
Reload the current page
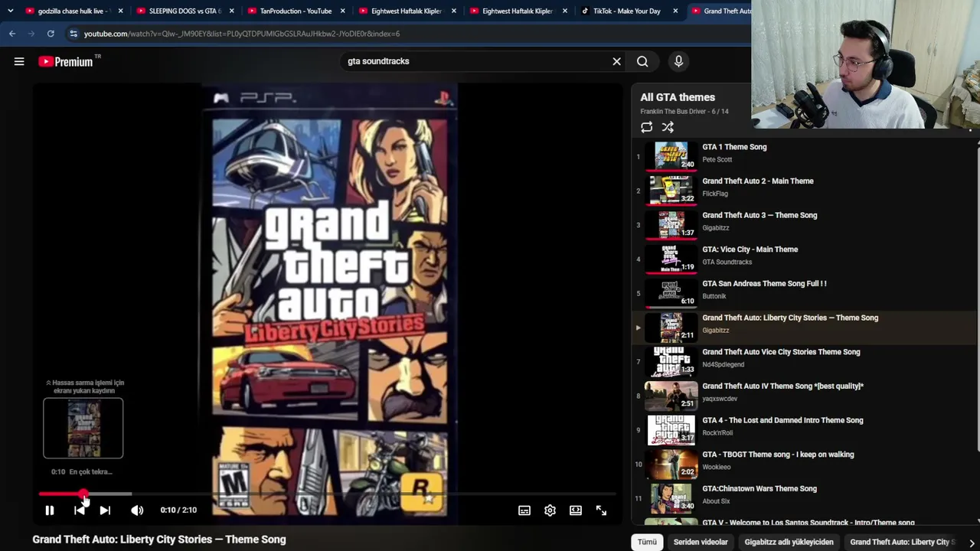click(x=51, y=34)
